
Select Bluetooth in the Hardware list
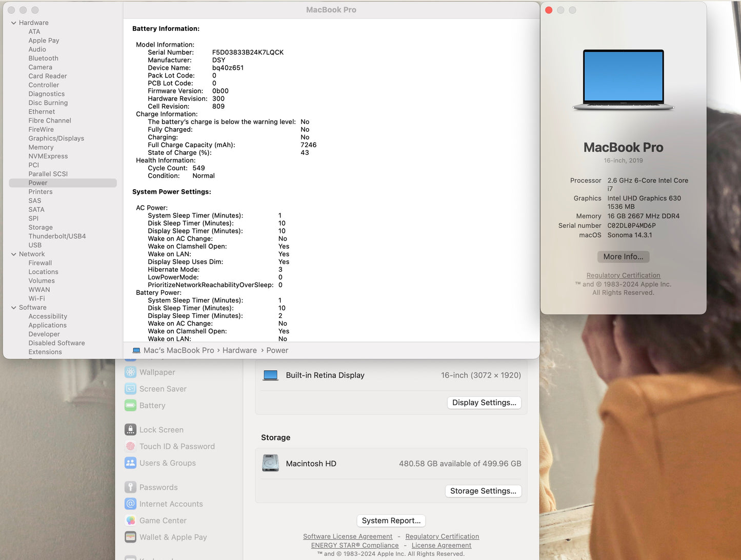coord(43,58)
